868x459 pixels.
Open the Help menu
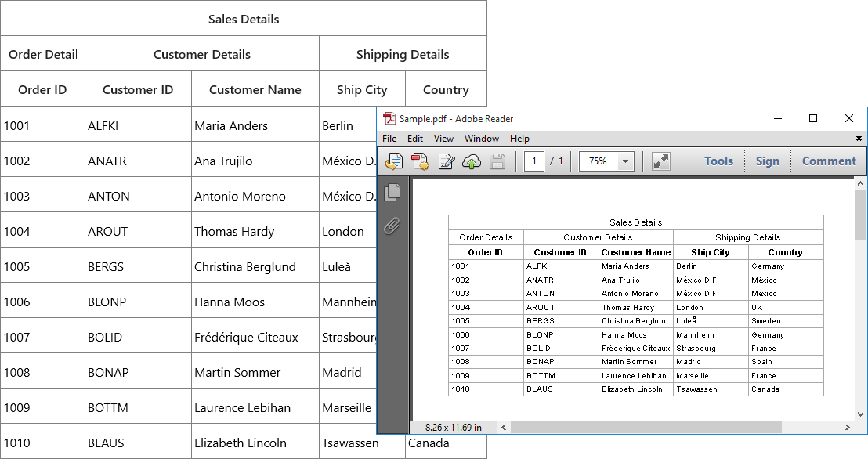click(519, 139)
